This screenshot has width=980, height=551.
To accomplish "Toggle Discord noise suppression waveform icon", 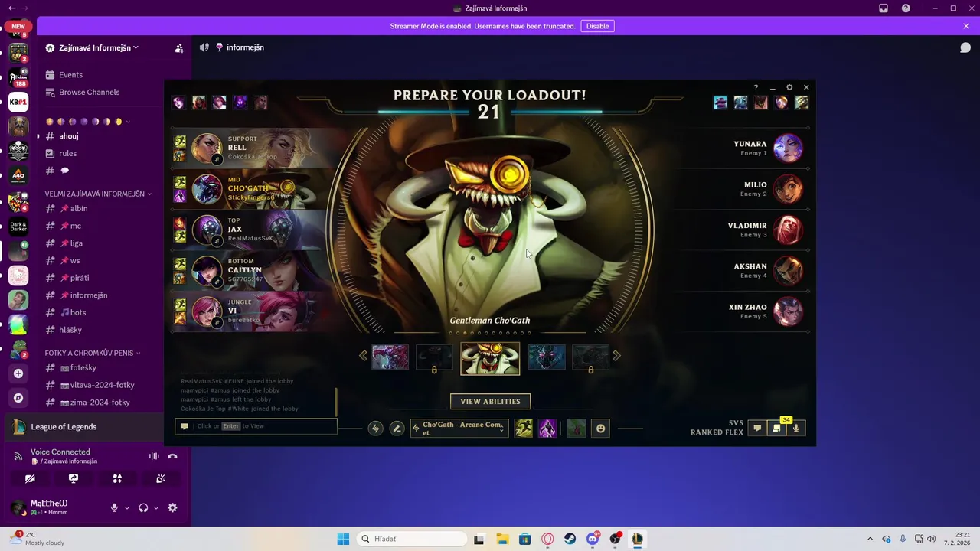I will point(154,456).
